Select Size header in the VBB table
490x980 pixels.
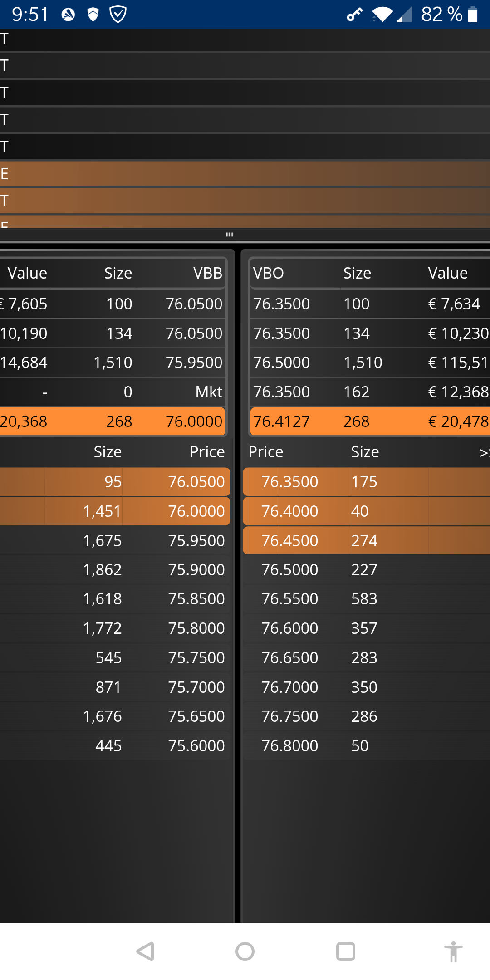click(118, 273)
